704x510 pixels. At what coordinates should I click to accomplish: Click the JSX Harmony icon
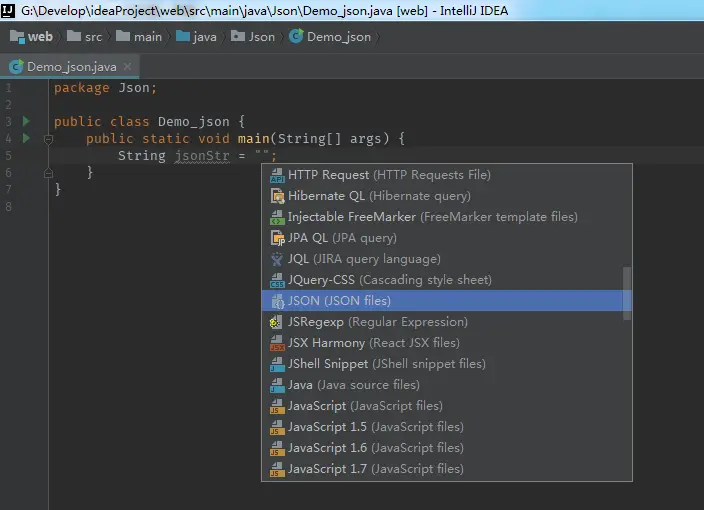[277, 343]
